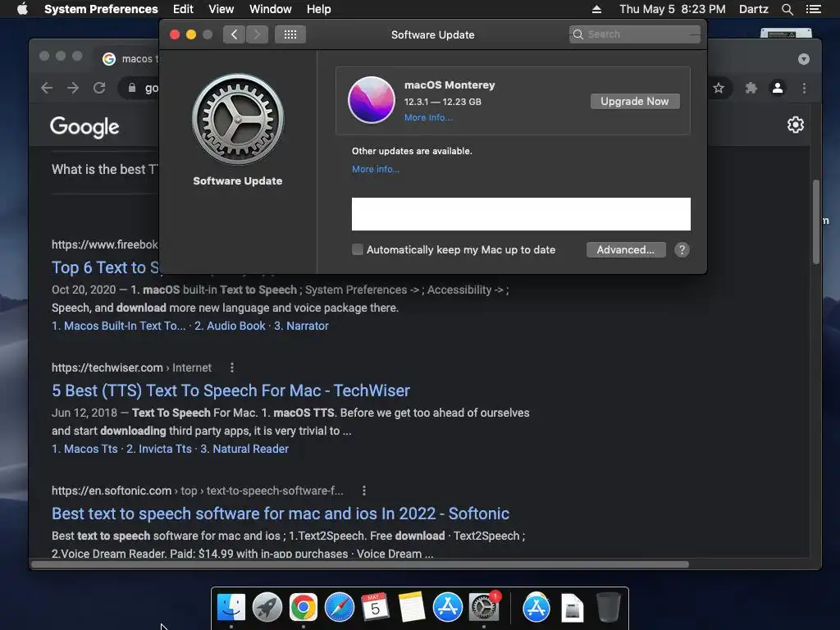Image resolution: width=840 pixels, height=630 pixels.
Task: Open the View menu
Action: click(x=221, y=9)
